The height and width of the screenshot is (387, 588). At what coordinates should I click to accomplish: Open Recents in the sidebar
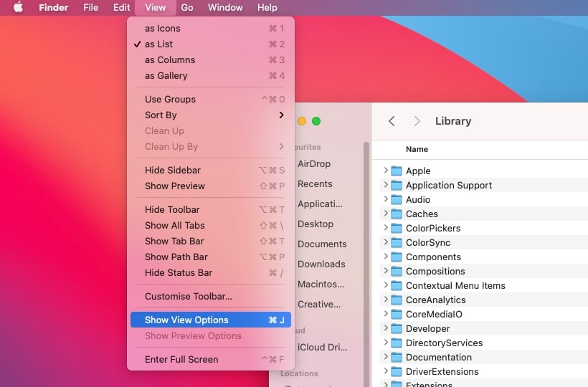pos(315,184)
